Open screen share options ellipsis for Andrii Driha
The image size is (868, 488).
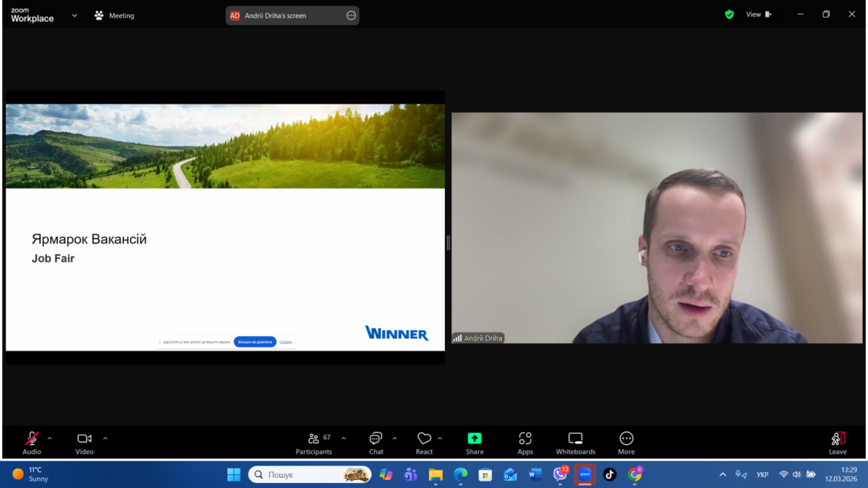352,15
